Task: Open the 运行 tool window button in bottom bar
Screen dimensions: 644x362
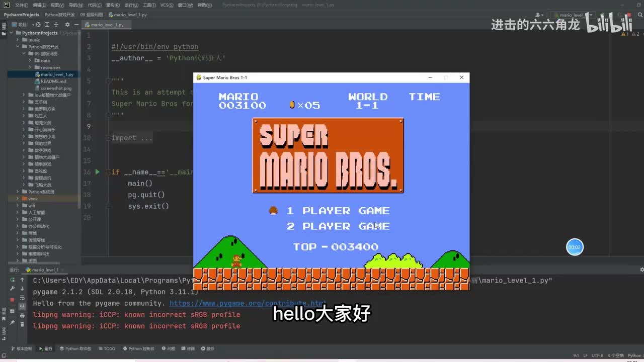Action: click(46, 348)
